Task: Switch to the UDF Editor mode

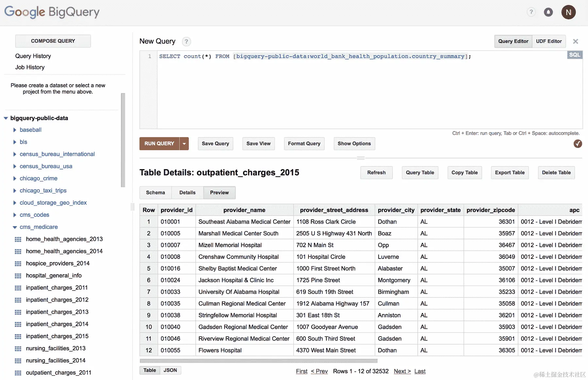Action: 549,41
